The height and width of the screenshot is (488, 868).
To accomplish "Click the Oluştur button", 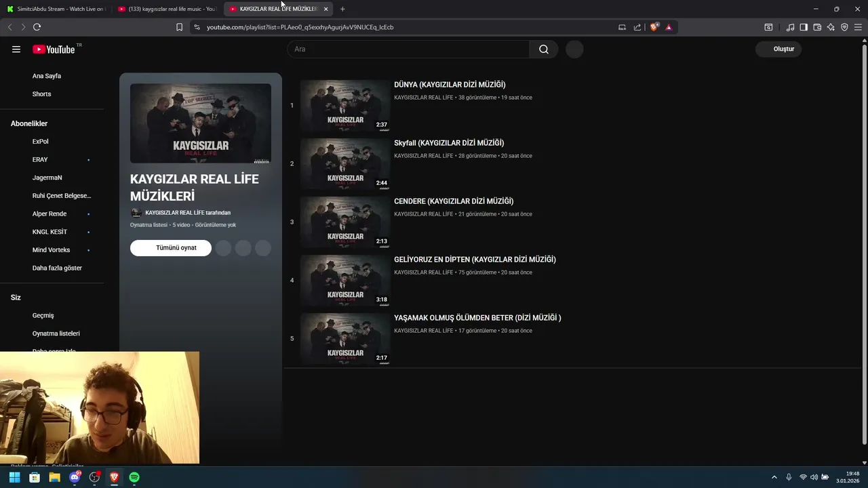I will pos(778,49).
